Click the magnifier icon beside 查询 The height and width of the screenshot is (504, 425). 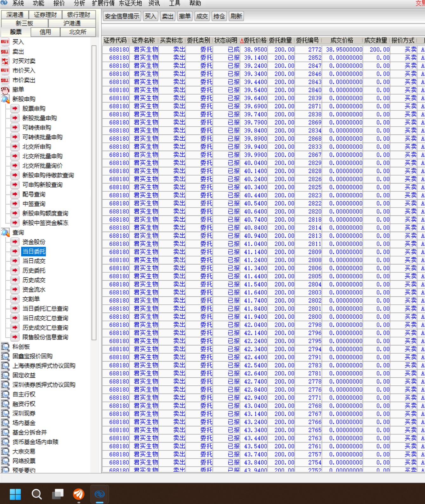click(x=5, y=232)
